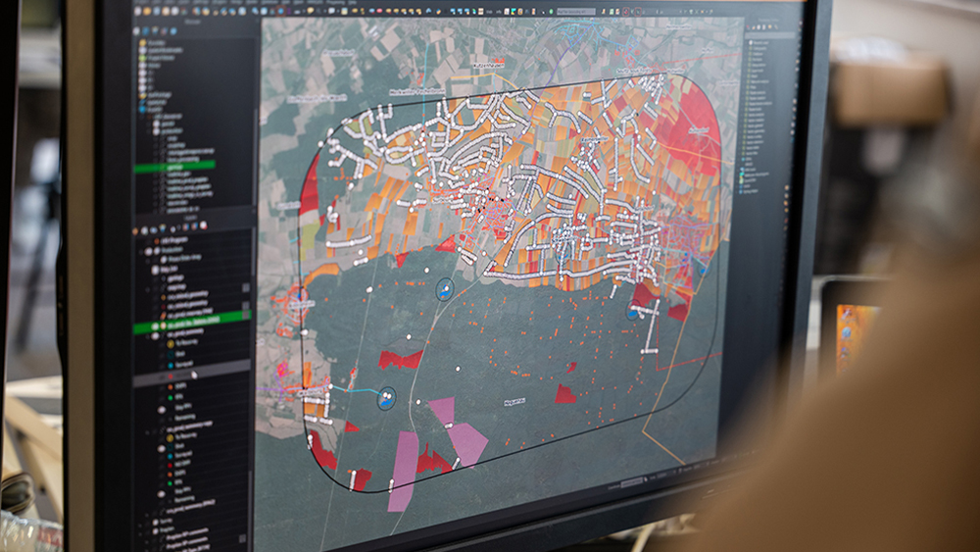This screenshot has height=552, width=980.
Task: Click the tall pink polygon crossing the black boundary
Action: click(403, 471)
